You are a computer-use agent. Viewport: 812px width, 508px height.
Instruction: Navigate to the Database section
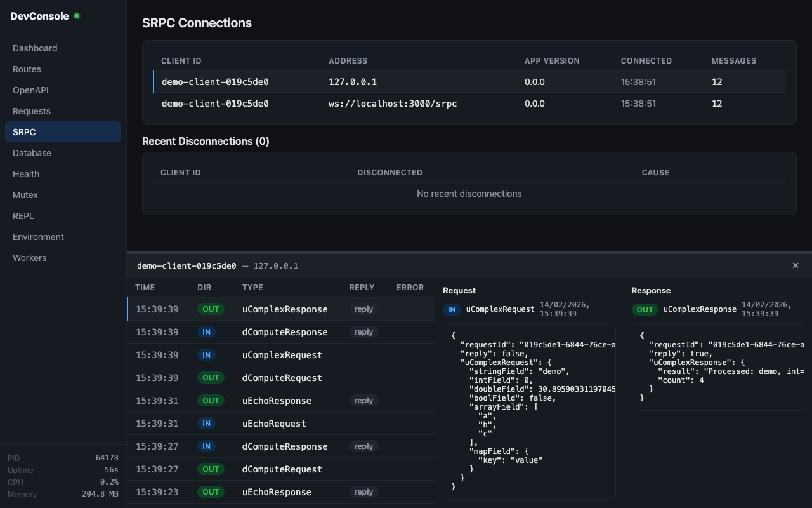32,153
